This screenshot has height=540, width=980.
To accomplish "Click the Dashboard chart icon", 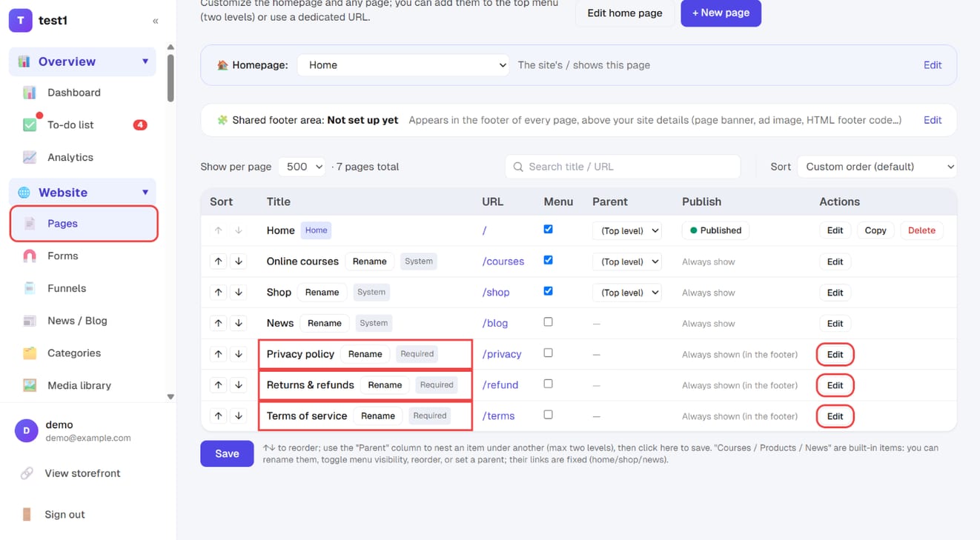I will coord(30,93).
